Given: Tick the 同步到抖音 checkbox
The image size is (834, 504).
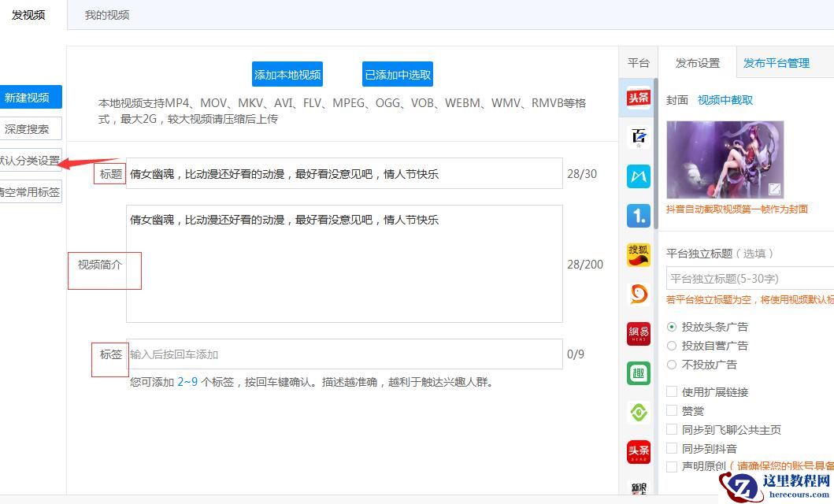Looking at the screenshot, I should (672, 449).
